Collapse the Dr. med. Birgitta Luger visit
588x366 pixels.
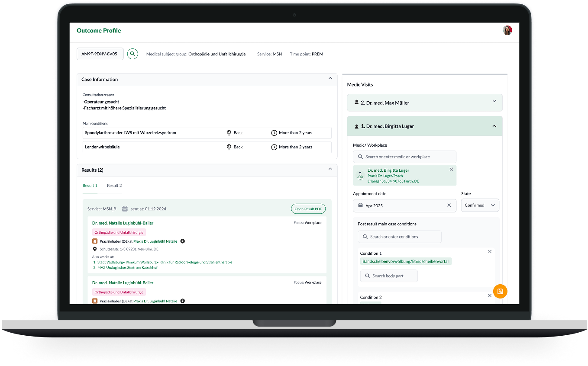pos(494,126)
